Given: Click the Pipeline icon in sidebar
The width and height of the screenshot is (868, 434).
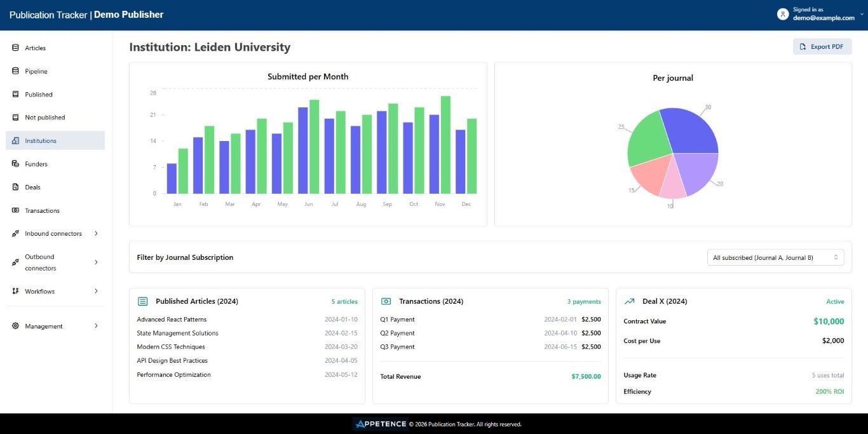Looking at the screenshot, I should point(15,71).
